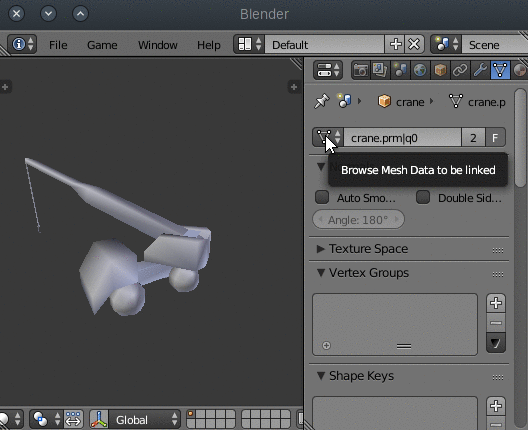Click the Texture Space panel grip dots
Screen dimensions: 528x430
(498, 250)
